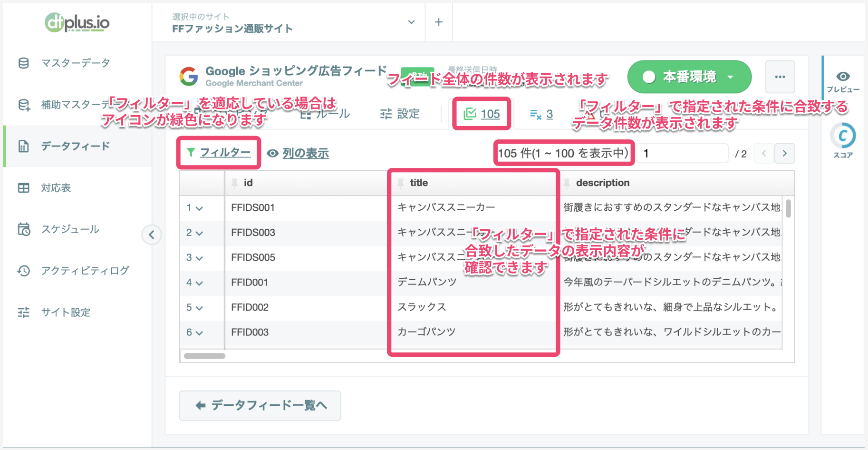The height and width of the screenshot is (450, 868).
Task: Select the デニムパンツ title cell
Action: click(473, 283)
